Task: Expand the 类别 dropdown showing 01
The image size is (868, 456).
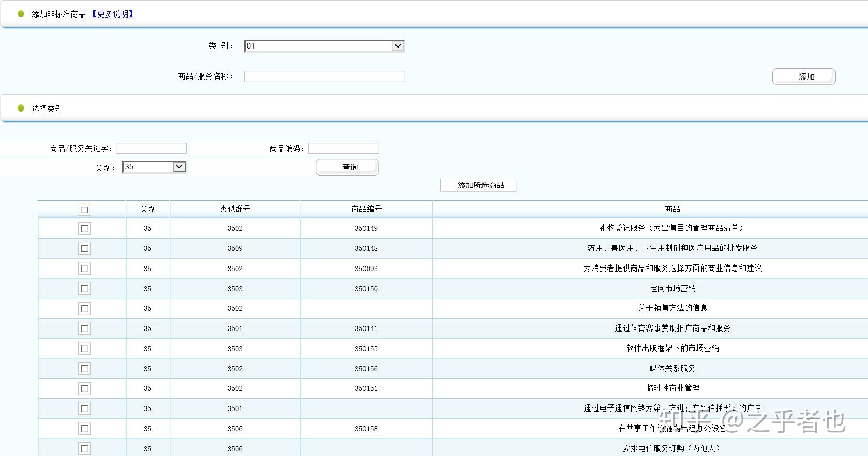Action: 397,46
